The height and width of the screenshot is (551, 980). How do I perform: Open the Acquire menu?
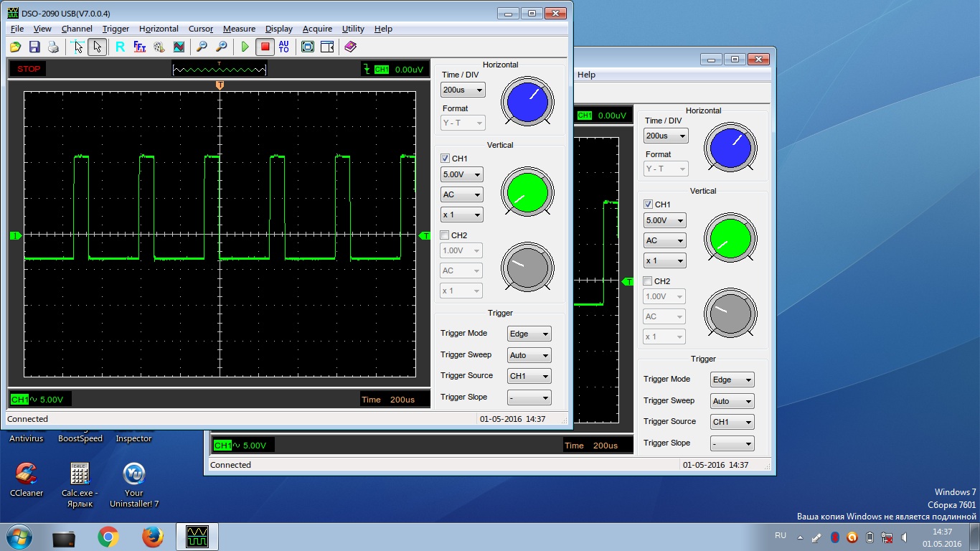317,29
